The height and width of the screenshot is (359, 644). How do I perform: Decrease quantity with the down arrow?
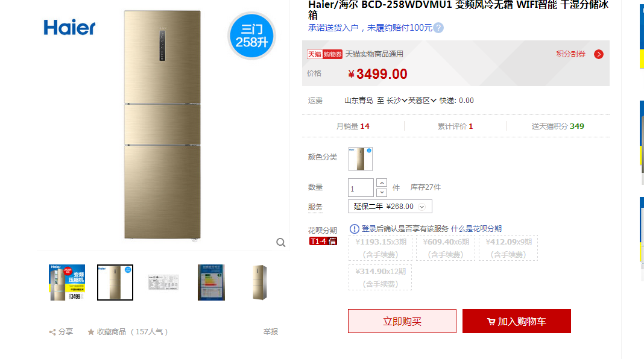coord(382,192)
